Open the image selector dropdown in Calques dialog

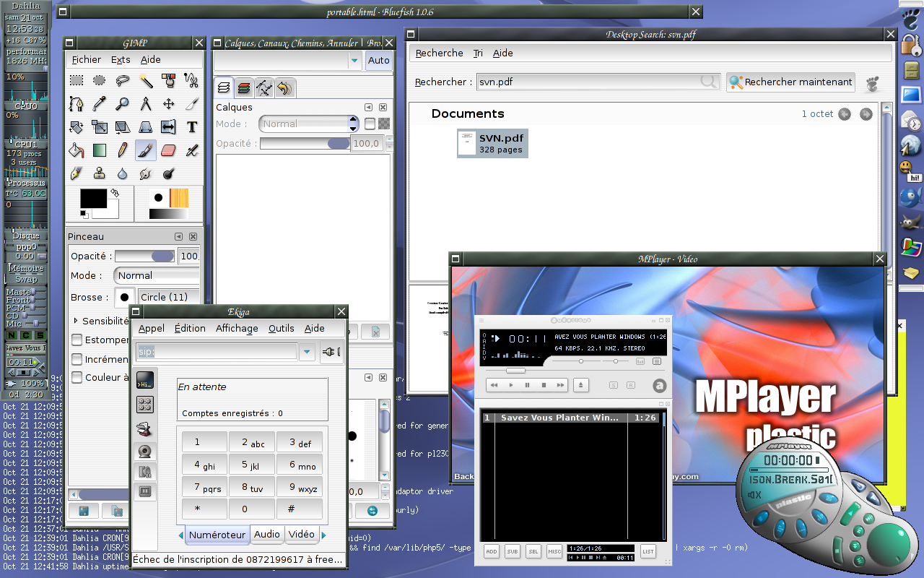tap(288, 61)
